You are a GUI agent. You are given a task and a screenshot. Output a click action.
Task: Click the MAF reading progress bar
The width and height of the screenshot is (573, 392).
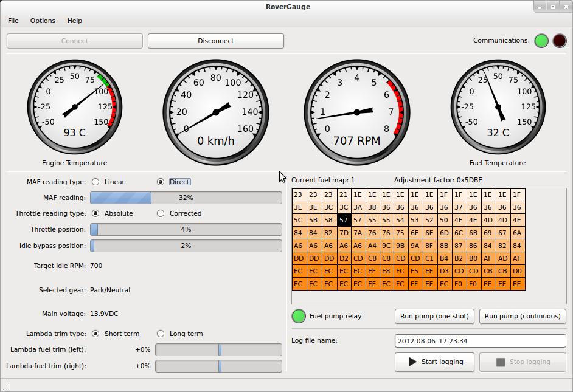pos(186,198)
